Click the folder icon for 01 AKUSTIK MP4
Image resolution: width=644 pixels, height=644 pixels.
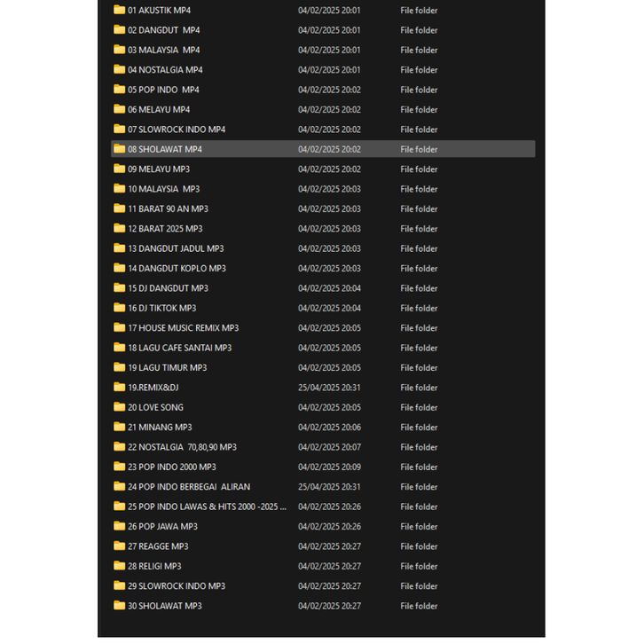[119, 10]
